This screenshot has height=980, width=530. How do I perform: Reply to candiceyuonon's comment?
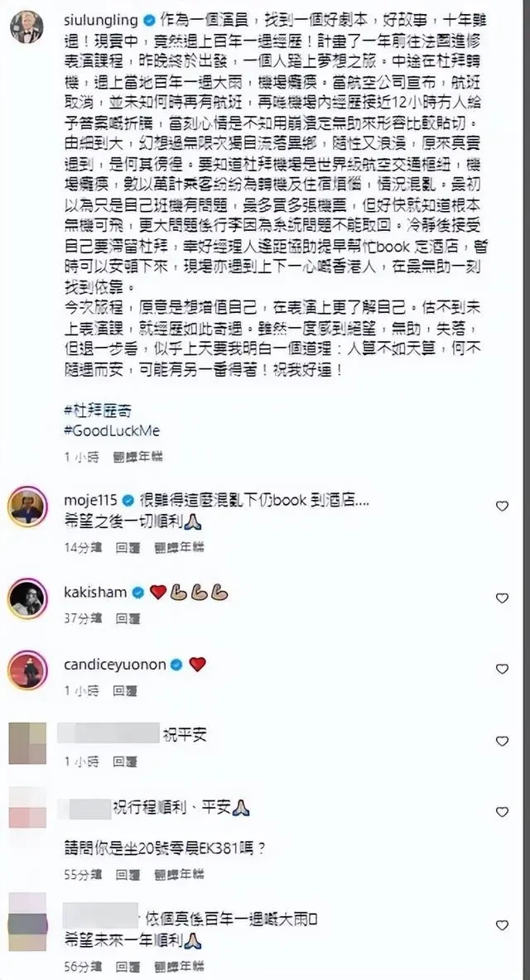tap(124, 690)
